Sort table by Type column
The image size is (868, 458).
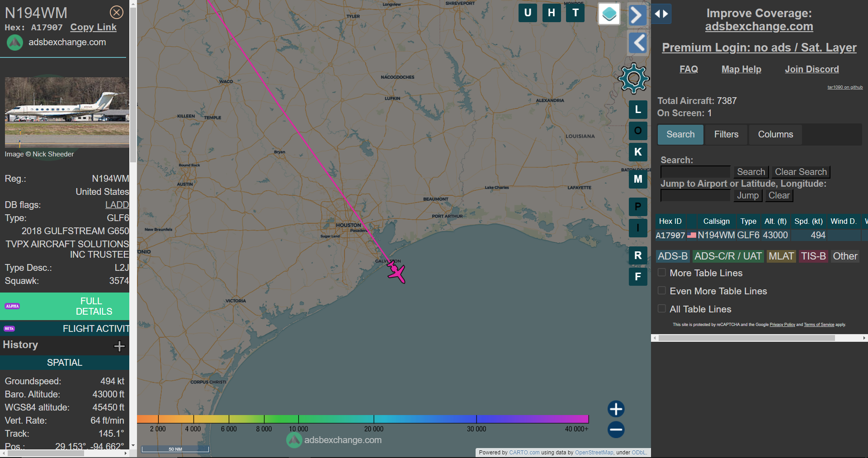point(748,221)
